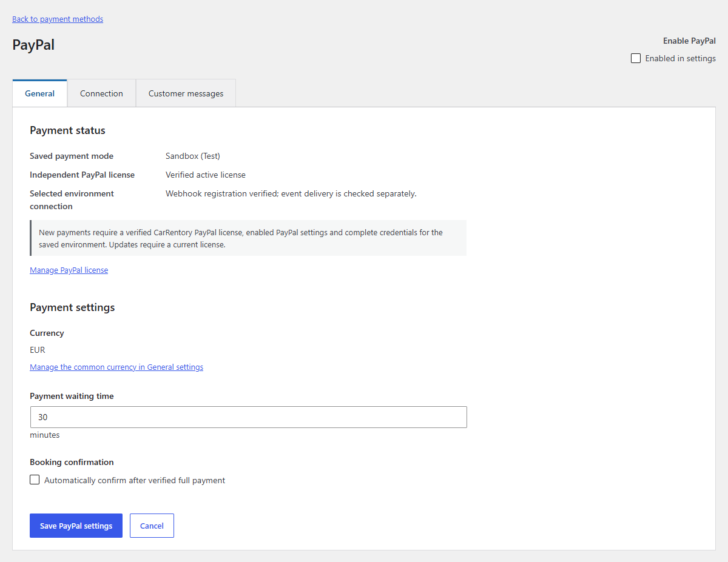Switch to the Connection tab
Image resolution: width=728 pixels, height=562 pixels.
[x=101, y=93]
